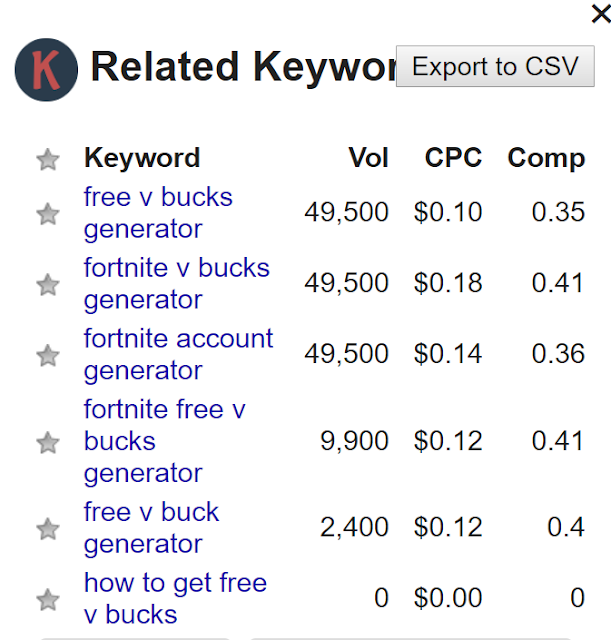This screenshot has height=640, width=611.
Task: Click the CPC column header
Action: click(453, 158)
